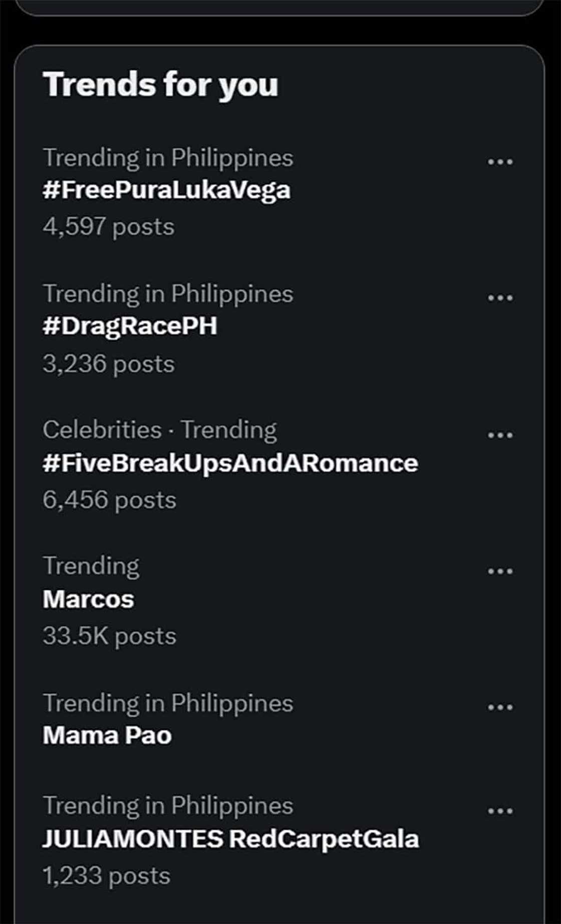Open more options for Marcos trend

500,571
